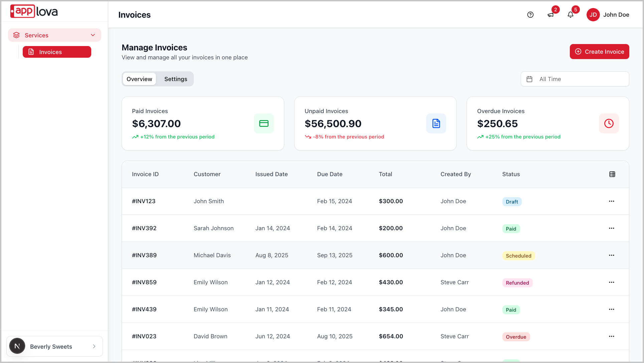Open actions menu for invoice #INV023

(611, 336)
